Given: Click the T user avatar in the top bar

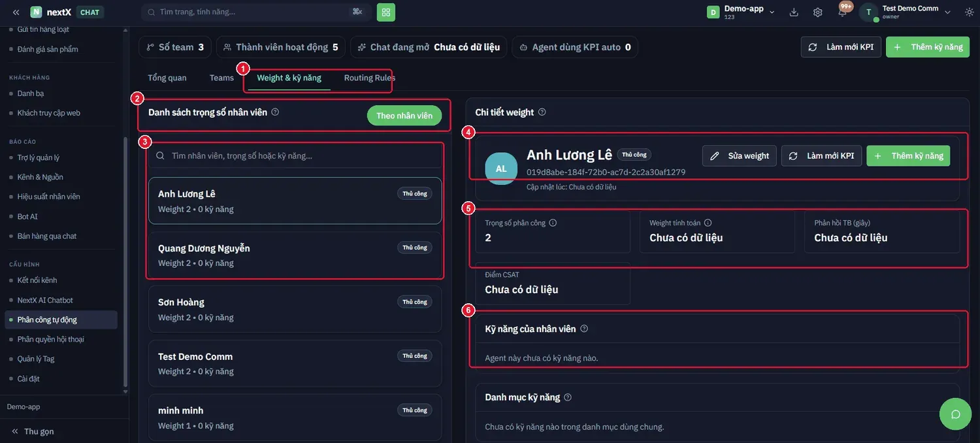Looking at the screenshot, I should pos(868,12).
